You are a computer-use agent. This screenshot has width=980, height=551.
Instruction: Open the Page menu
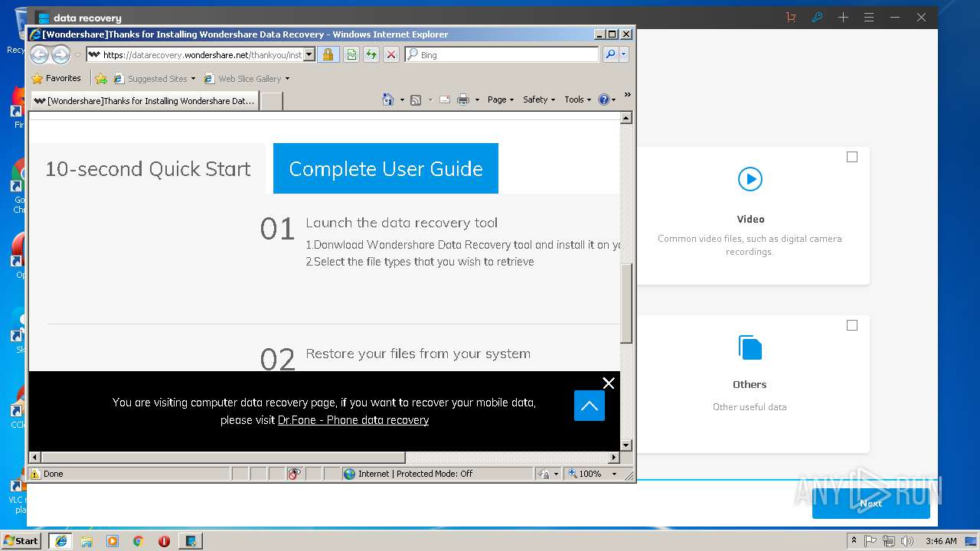click(501, 99)
